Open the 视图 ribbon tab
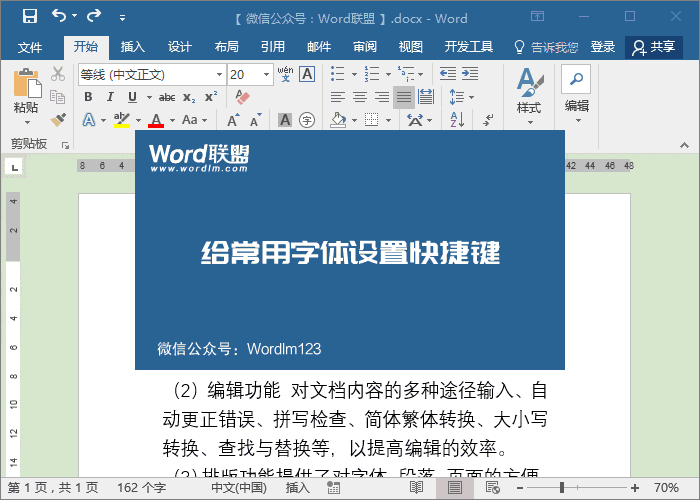The width and height of the screenshot is (700, 500). coord(411,46)
